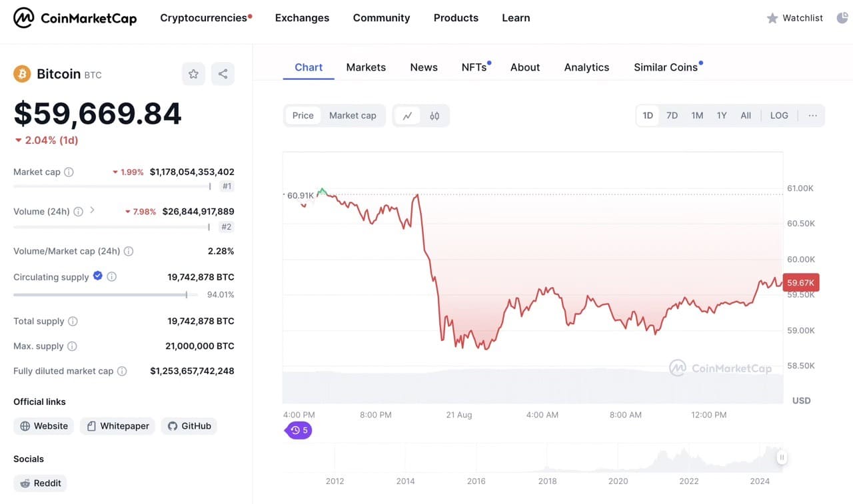Add Bitcoin to your watchlist star

coord(193,74)
